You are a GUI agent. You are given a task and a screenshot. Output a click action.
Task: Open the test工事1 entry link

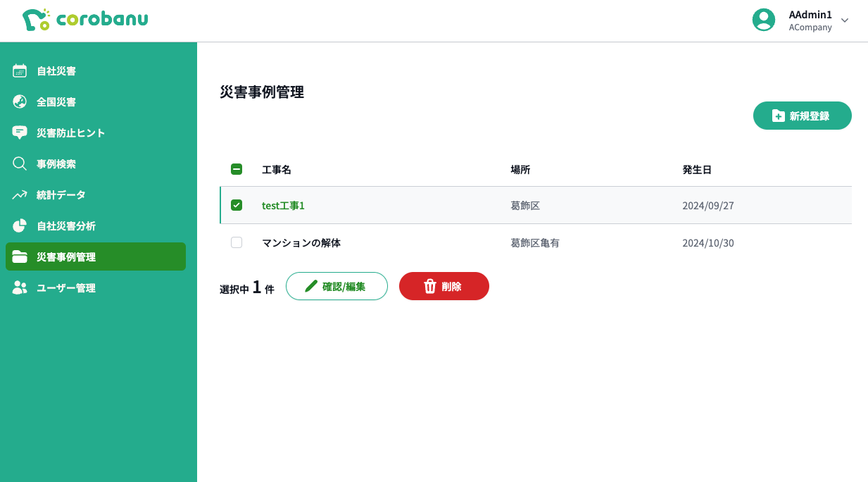[282, 205]
